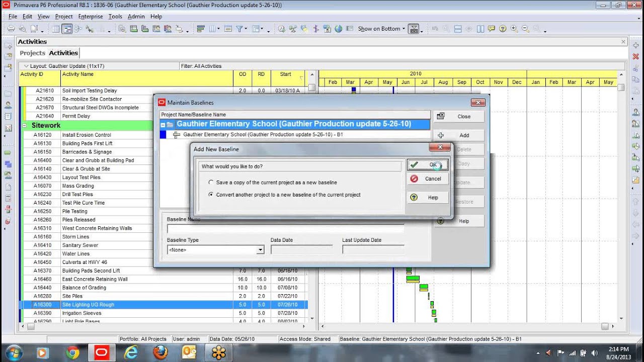The image size is (644, 362).
Task: Open Windows Media Player from taskbar
Action: pos(43,353)
